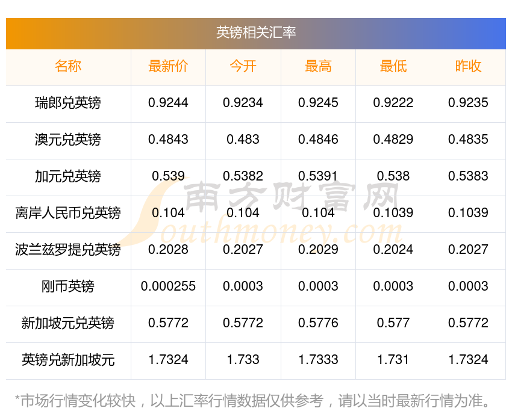Screen dimensions: 512x420
Task: Select 刚币英镑 previous close 0.0003
Action: (468, 286)
